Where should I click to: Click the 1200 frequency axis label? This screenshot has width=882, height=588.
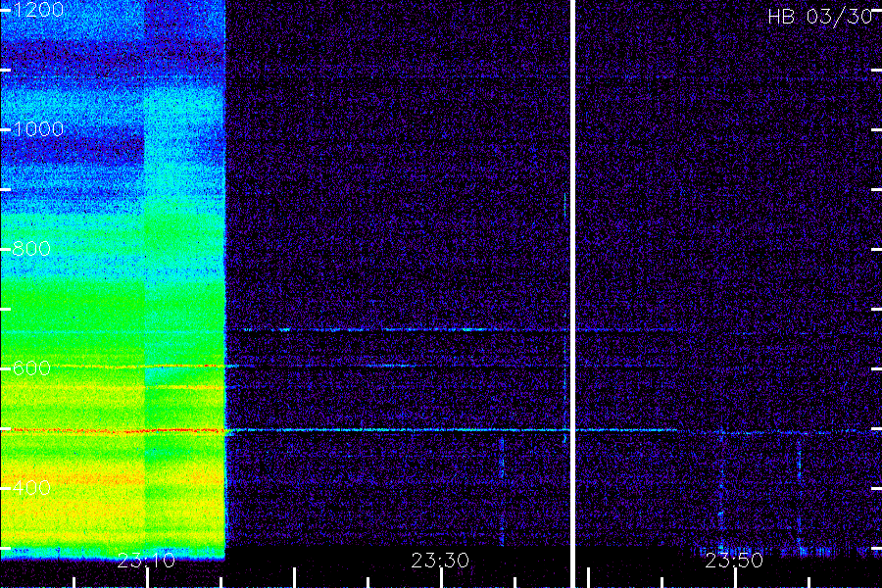click(x=38, y=10)
